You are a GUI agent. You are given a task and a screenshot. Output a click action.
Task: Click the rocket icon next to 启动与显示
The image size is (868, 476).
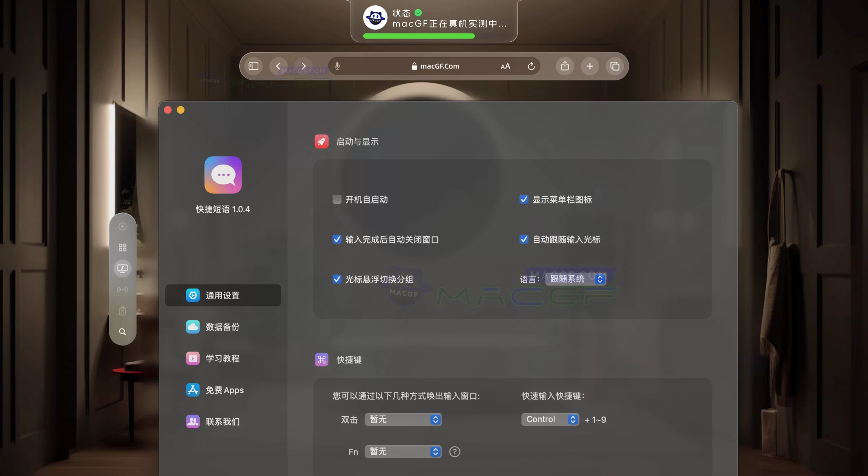click(321, 141)
